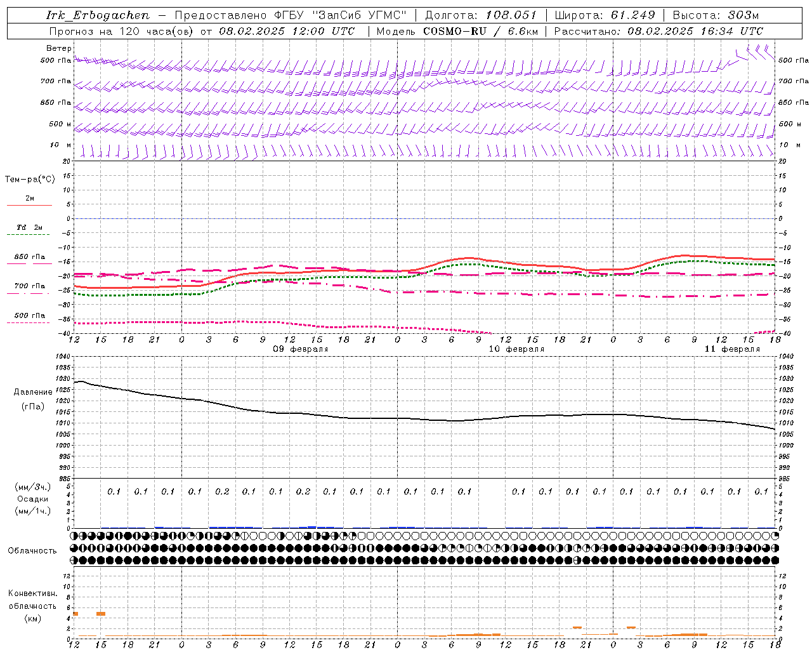
Task: Click the 11 февраля date label
Action: click(x=732, y=349)
